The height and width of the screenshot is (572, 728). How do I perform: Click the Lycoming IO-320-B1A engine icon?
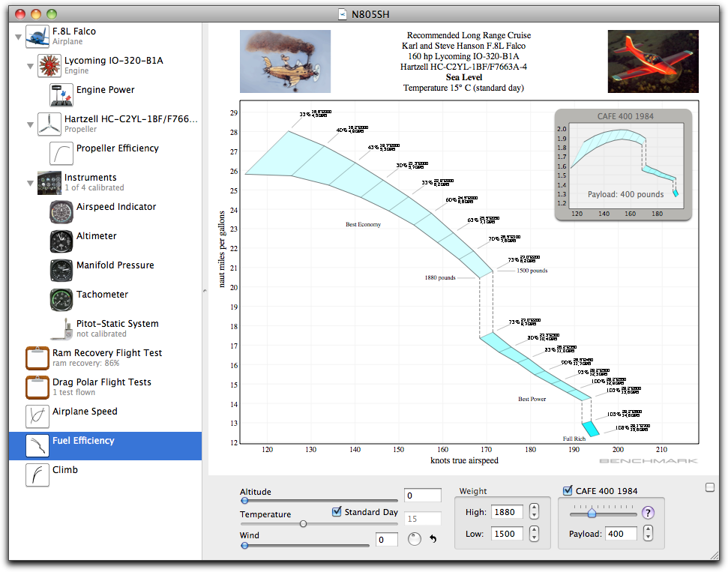coord(49,65)
